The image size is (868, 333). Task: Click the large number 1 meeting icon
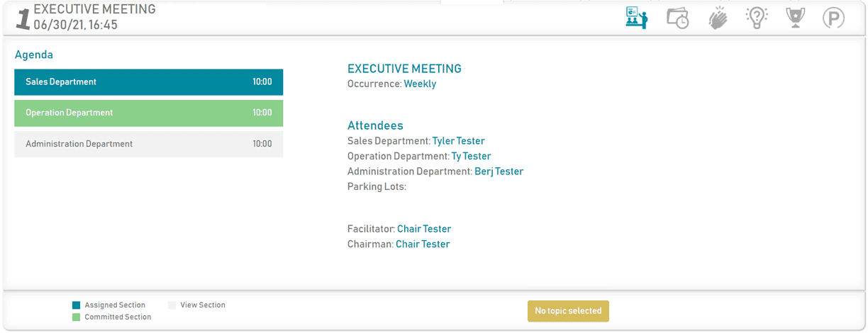[x=23, y=19]
